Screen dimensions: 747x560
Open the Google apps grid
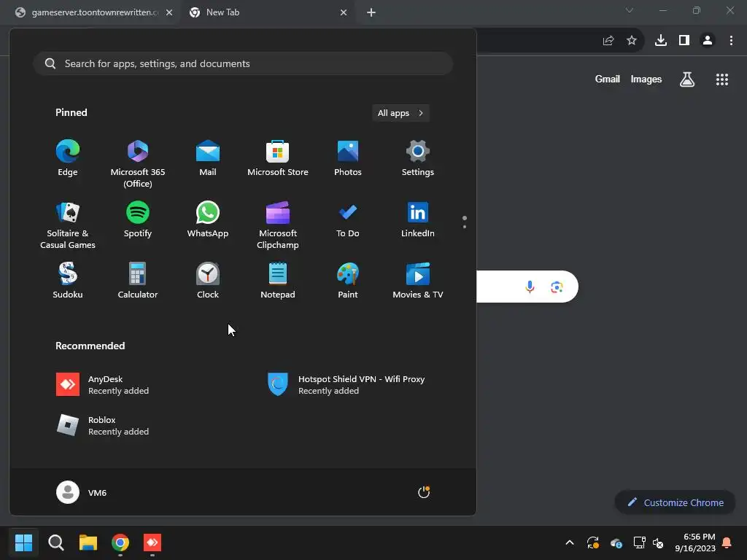pyautogui.click(x=722, y=79)
